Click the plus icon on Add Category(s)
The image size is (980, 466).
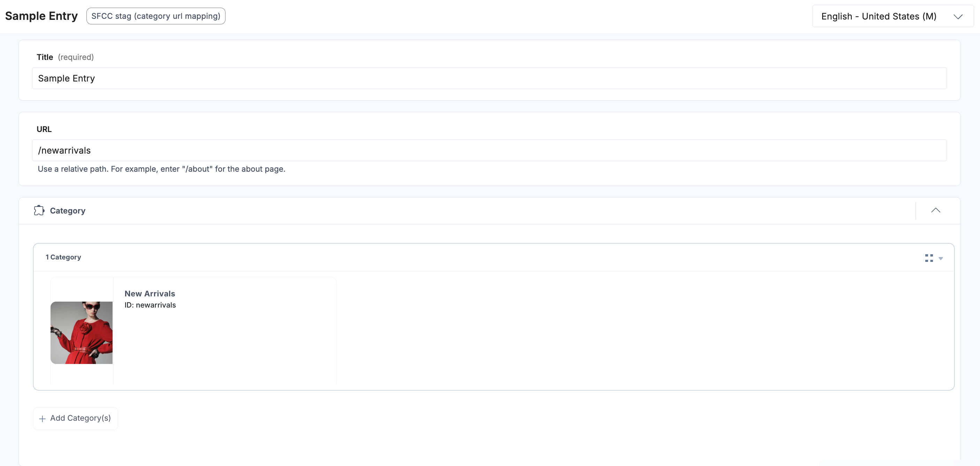pos(43,419)
